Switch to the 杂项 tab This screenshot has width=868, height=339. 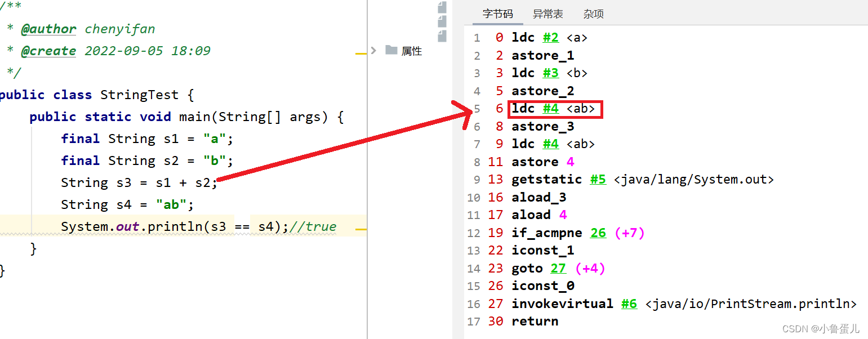[x=593, y=14]
